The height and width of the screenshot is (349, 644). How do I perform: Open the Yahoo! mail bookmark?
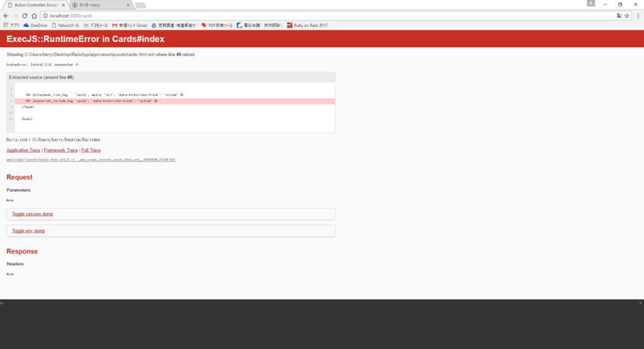pyautogui.click(x=65, y=25)
